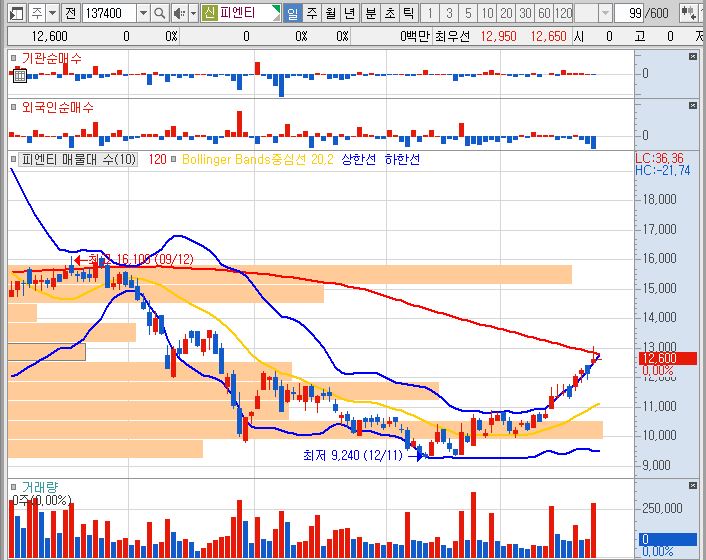Open the stock code 137400 dropdown
706x560 pixels.
point(143,13)
